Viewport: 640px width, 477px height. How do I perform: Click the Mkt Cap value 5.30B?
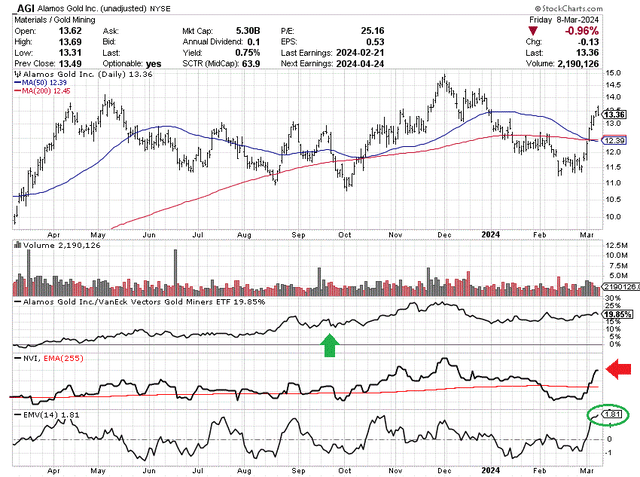tap(248, 31)
